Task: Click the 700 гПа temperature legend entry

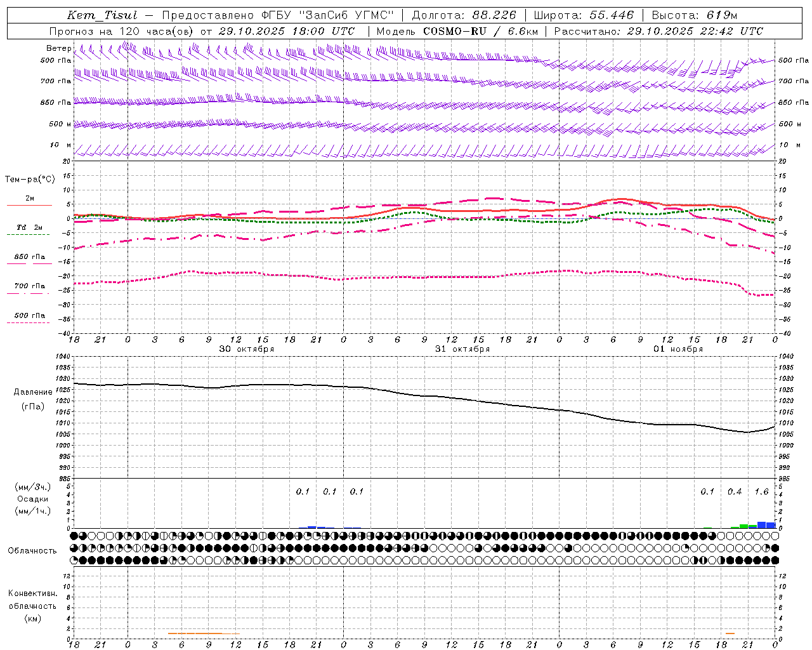Action: pos(29,286)
